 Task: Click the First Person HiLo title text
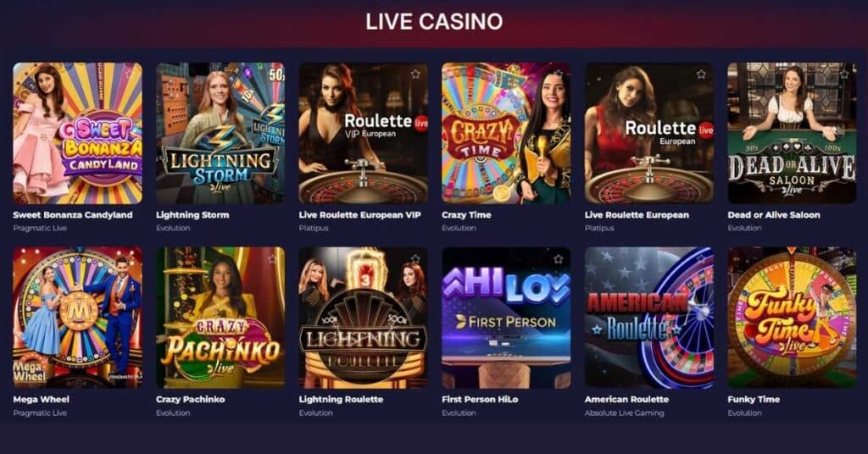pyautogui.click(x=480, y=399)
